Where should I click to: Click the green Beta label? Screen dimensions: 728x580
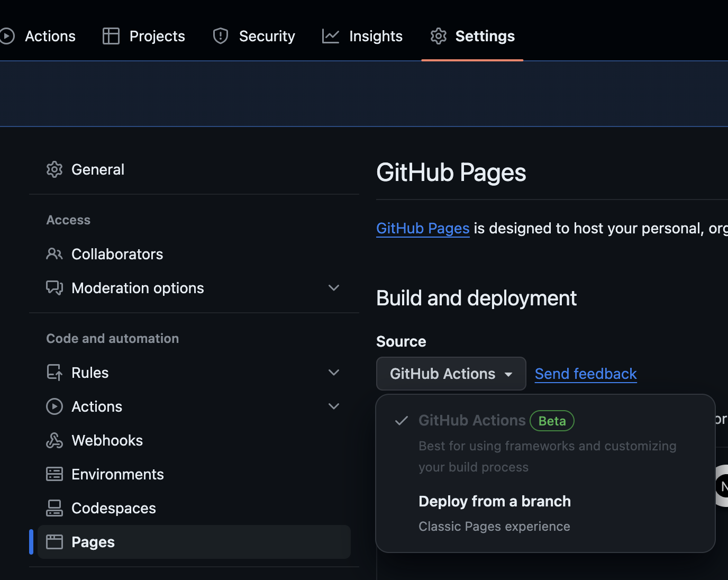click(x=552, y=421)
